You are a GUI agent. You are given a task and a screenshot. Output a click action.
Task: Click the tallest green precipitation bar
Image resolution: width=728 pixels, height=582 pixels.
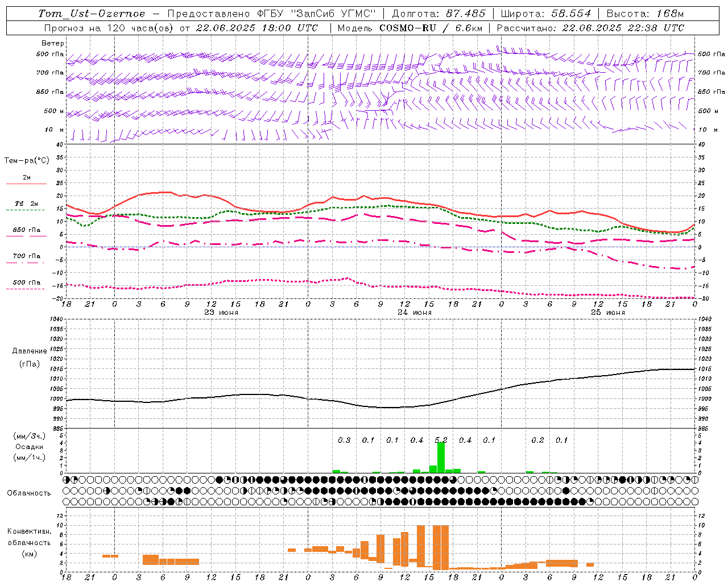[441, 457]
